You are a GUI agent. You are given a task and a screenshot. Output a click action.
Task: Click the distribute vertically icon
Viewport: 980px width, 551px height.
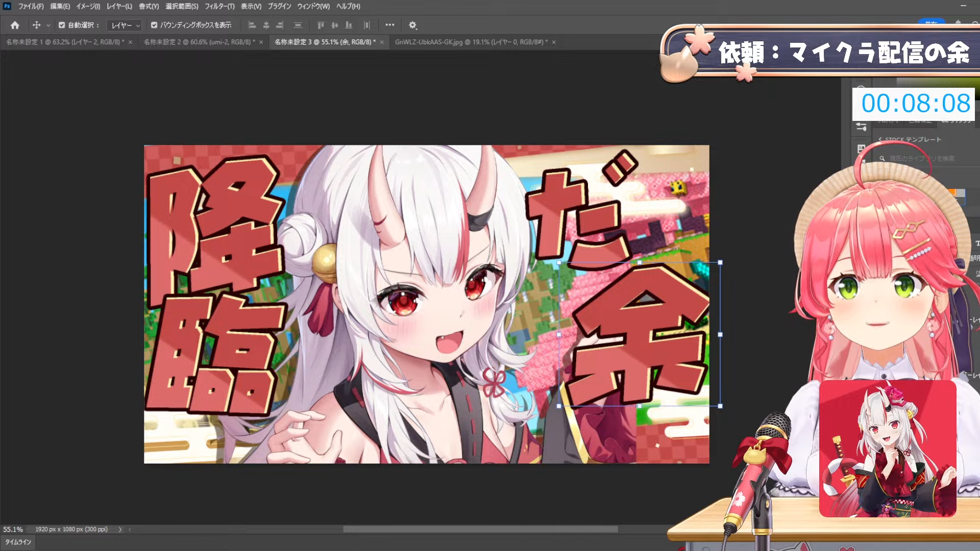pyautogui.click(x=298, y=25)
